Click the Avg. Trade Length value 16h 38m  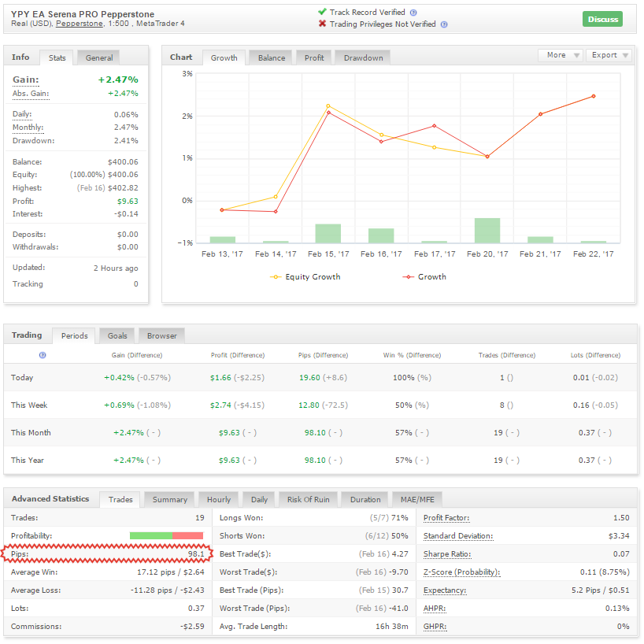pos(392,627)
